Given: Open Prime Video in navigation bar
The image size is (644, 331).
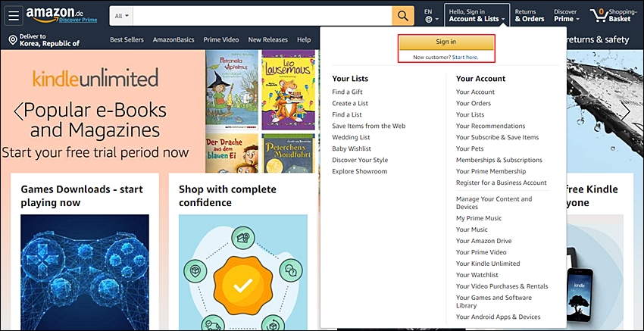Looking at the screenshot, I should (221, 40).
